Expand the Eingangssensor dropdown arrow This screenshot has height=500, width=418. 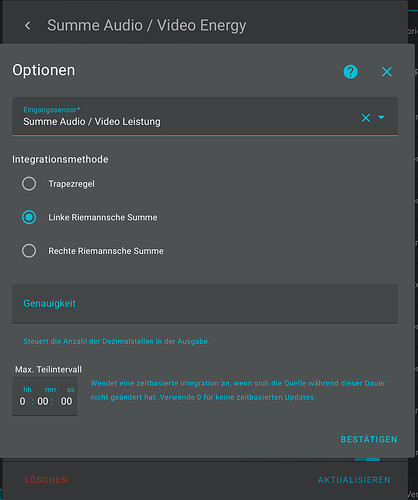381,117
